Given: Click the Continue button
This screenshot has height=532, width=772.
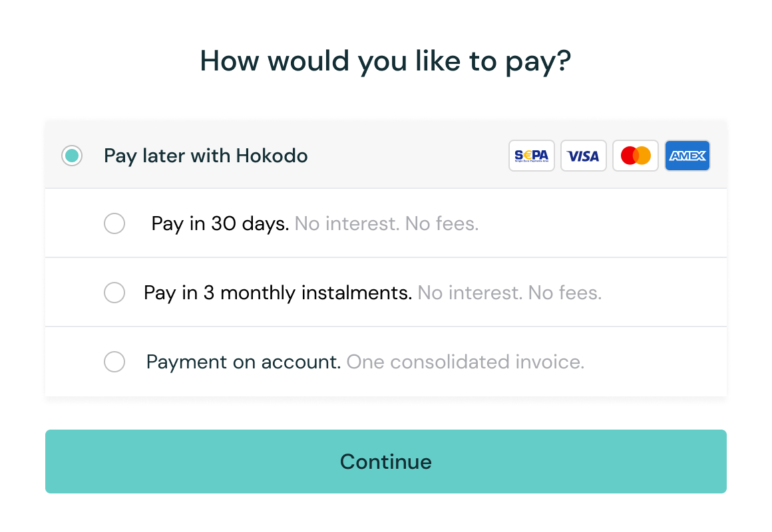Looking at the screenshot, I should coord(386,462).
